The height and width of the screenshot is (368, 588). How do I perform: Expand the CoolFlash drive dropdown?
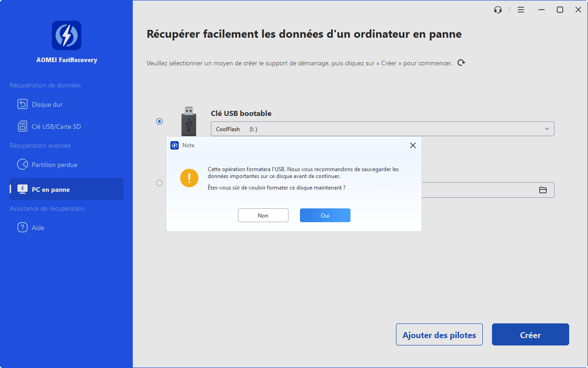click(547, 129)
